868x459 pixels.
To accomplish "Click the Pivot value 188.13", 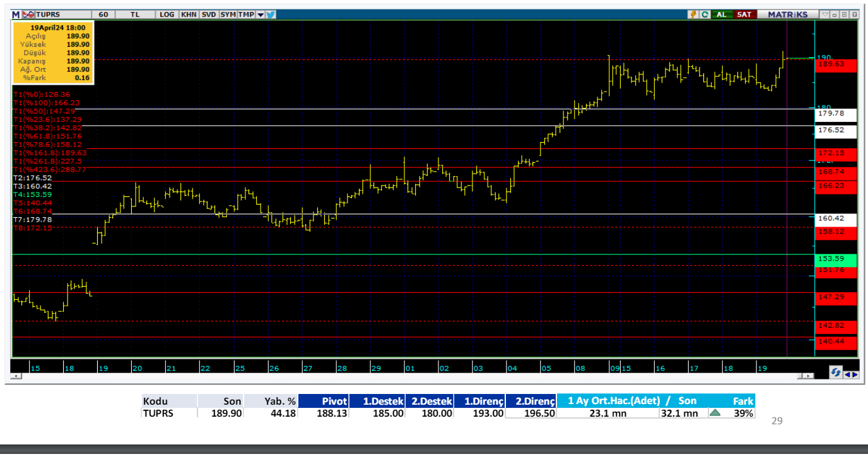I will point(332,413).
